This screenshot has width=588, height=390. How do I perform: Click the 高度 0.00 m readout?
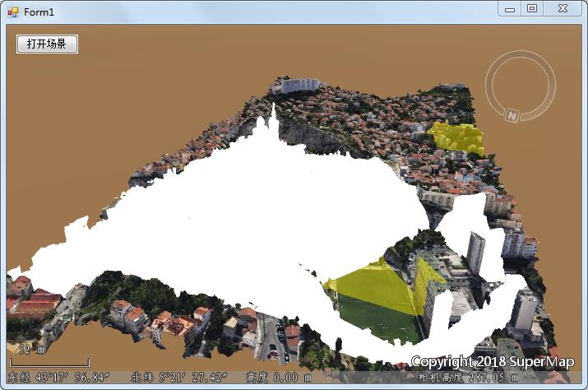pos(279,377)
